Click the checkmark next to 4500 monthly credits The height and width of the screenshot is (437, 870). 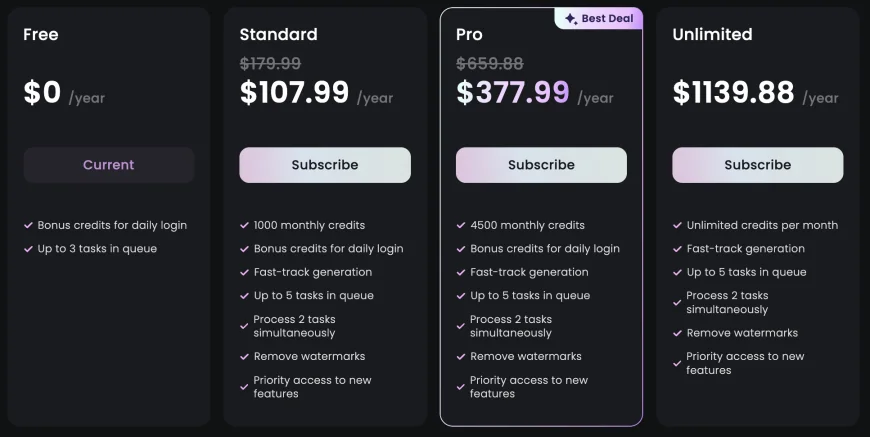461,225
